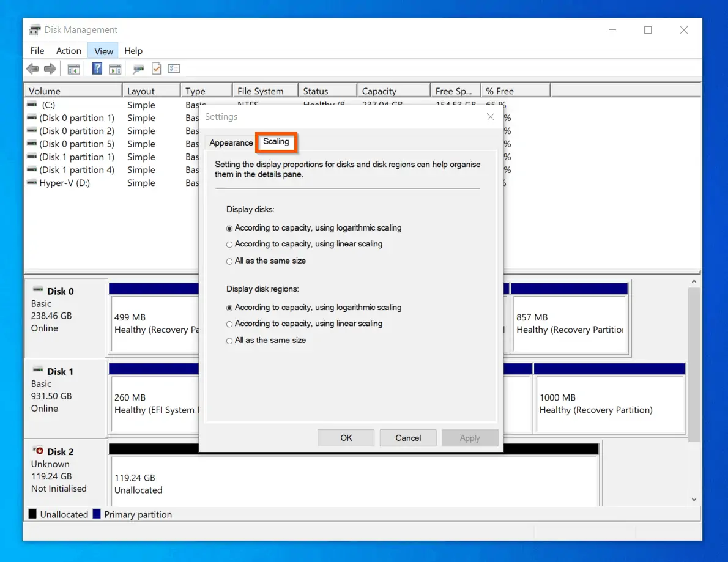The image size is (728, 562).
Task: Click the Cancel button in Settings
Action: (x=408, y=438)
